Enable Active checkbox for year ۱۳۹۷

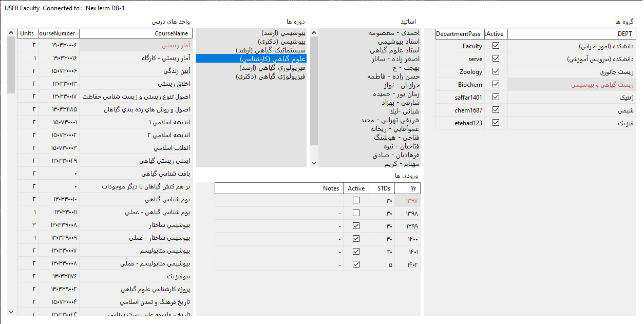[x=356, y=200]
